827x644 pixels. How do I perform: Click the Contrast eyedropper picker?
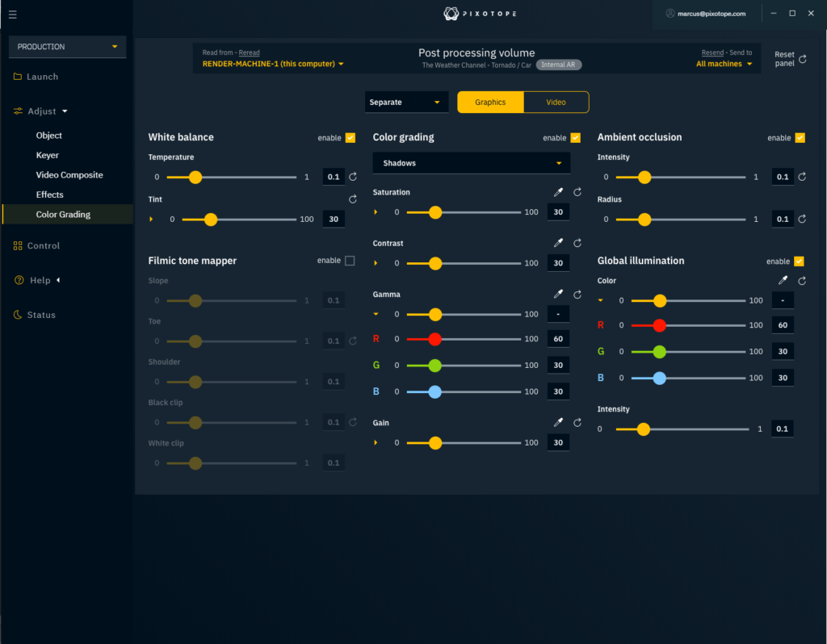pyautogui.click(x=557, y=243)
